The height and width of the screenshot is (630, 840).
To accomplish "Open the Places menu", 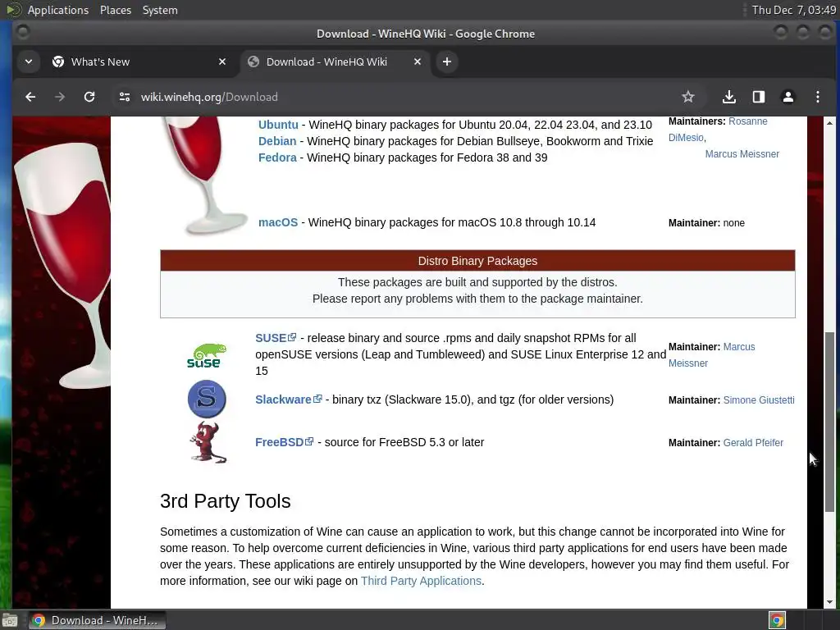I will (x=115, y=10).
